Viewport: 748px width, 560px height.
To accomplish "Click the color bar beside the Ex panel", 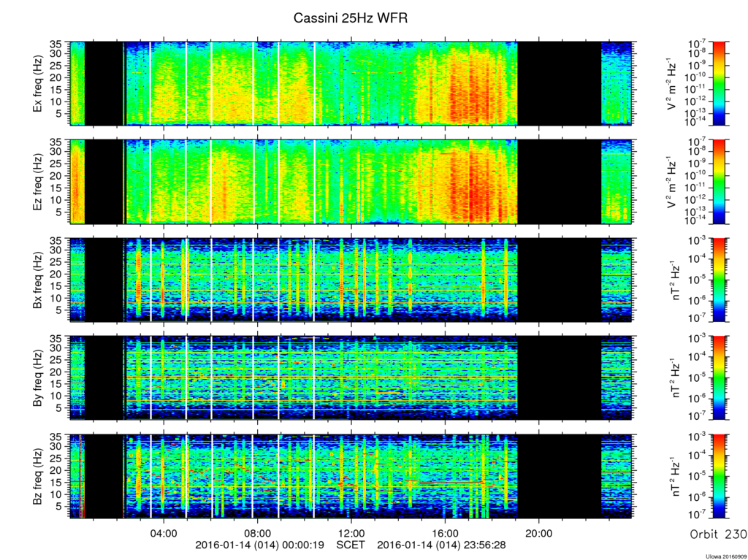I will 719,83.
